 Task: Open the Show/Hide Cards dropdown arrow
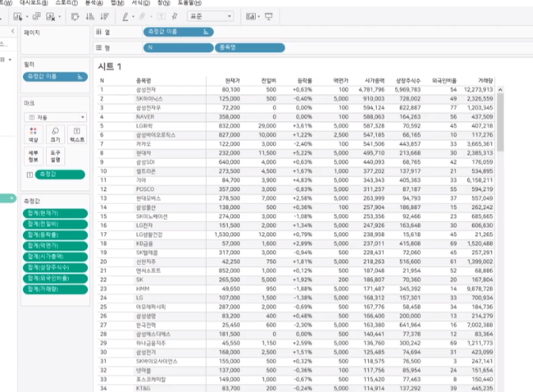click(x=259, y=17)
